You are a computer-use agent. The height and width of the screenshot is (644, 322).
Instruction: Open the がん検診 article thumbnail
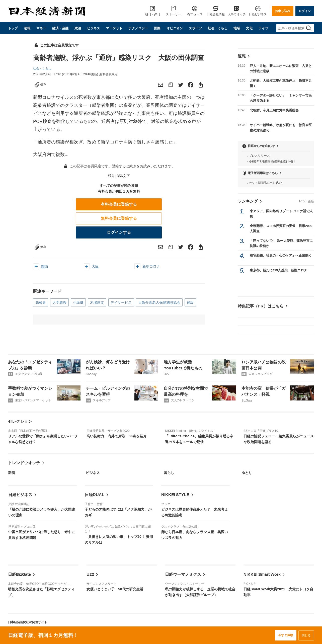(x=146, y=367)
